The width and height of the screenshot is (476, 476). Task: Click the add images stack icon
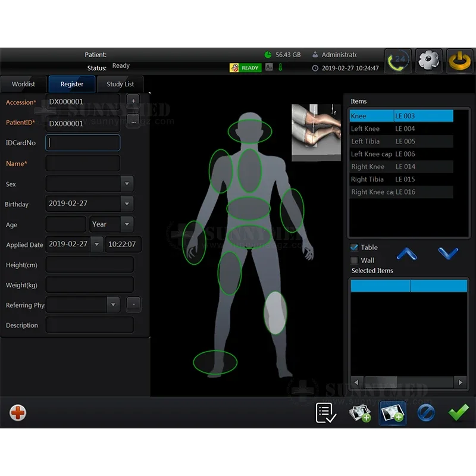pos(360,413)
